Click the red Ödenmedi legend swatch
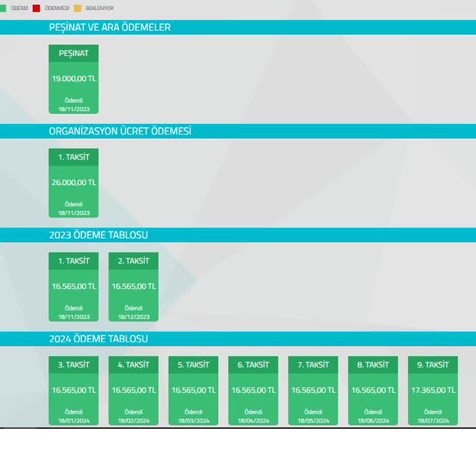The height and width of the screenshot is (476, 476). [x=36, y=8]
